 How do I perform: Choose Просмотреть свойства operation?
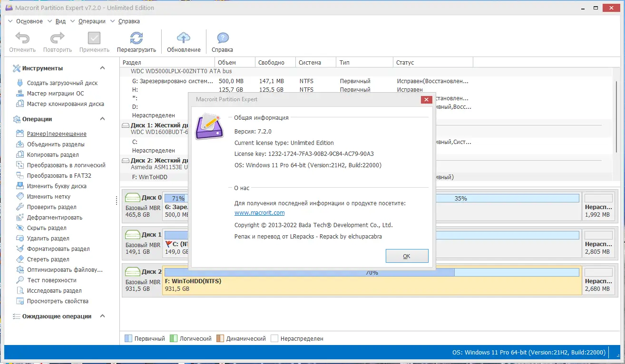tap(58, 301)
